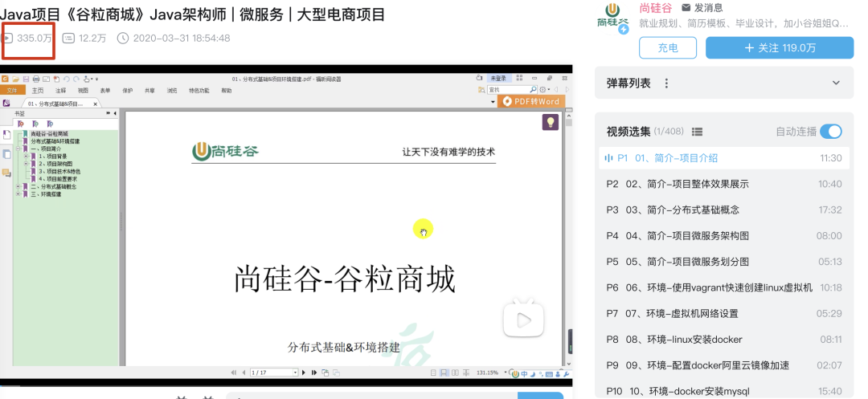Viewport: 868px width, 399px height.
Task: Click the + 关注 119.0万 follow button
Action: [780, 47]
